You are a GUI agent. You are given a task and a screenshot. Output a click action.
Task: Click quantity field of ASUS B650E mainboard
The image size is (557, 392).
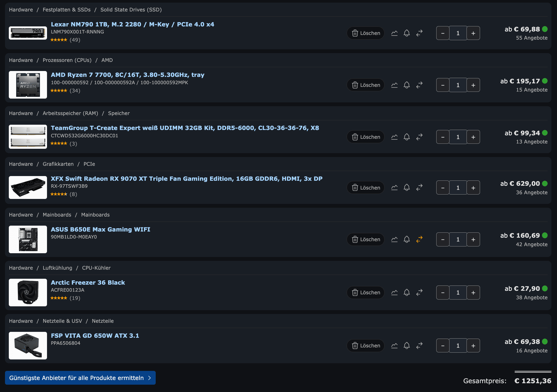[x=458, y=239]
